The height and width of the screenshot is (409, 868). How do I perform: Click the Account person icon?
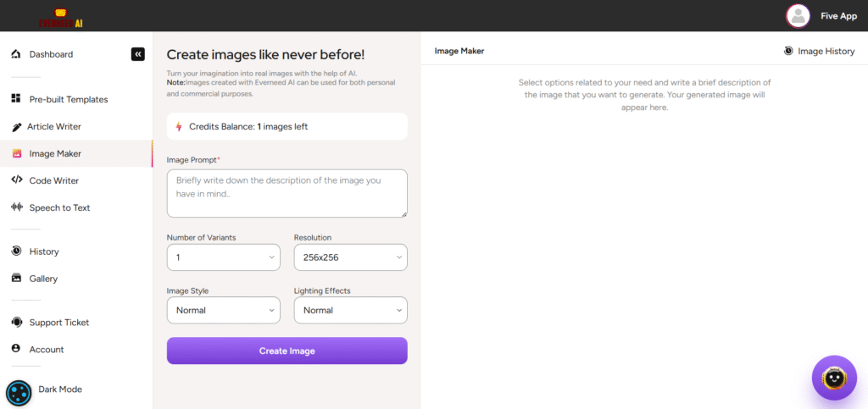click(16, 349)
